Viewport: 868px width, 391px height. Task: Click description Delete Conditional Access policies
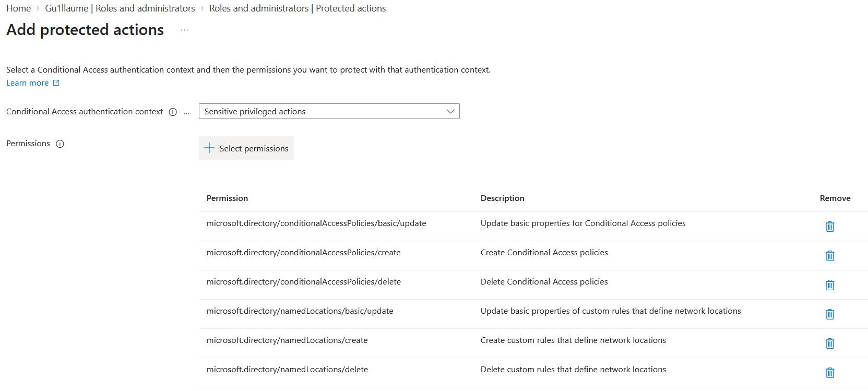point(544,282)
